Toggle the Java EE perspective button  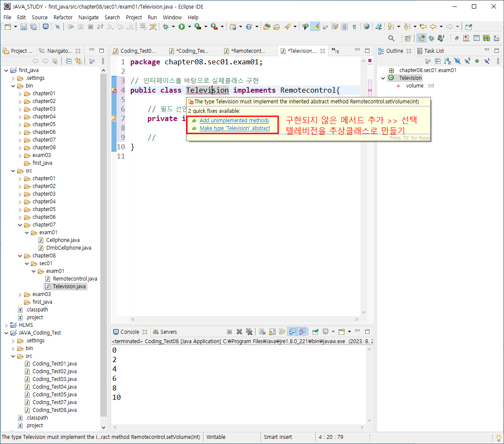pos(421,38)
